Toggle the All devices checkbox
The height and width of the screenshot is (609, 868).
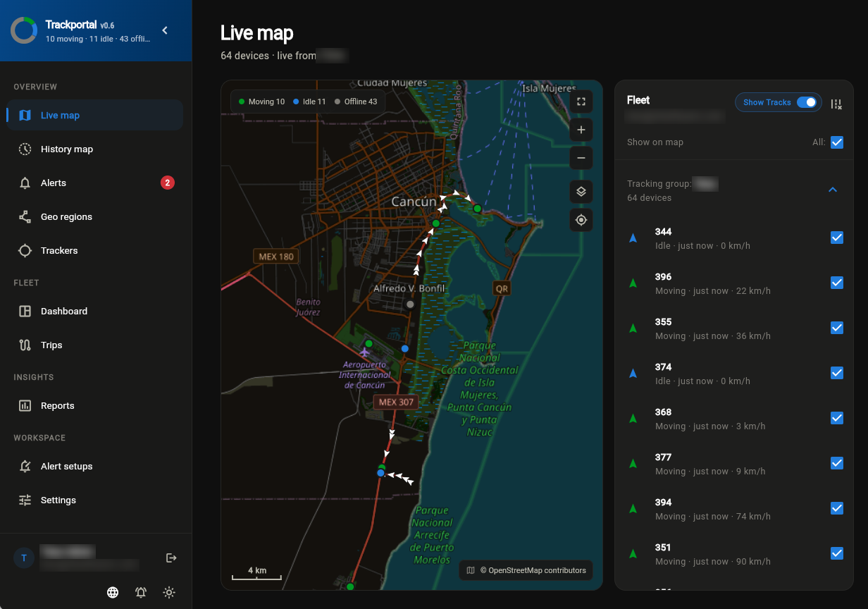837,142
